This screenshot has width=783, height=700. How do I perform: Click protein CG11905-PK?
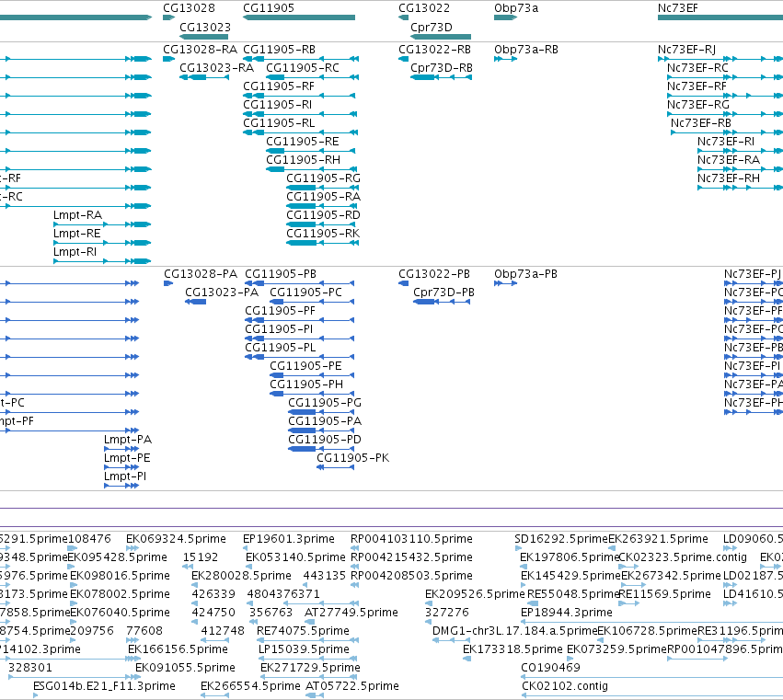coord(352,458)
